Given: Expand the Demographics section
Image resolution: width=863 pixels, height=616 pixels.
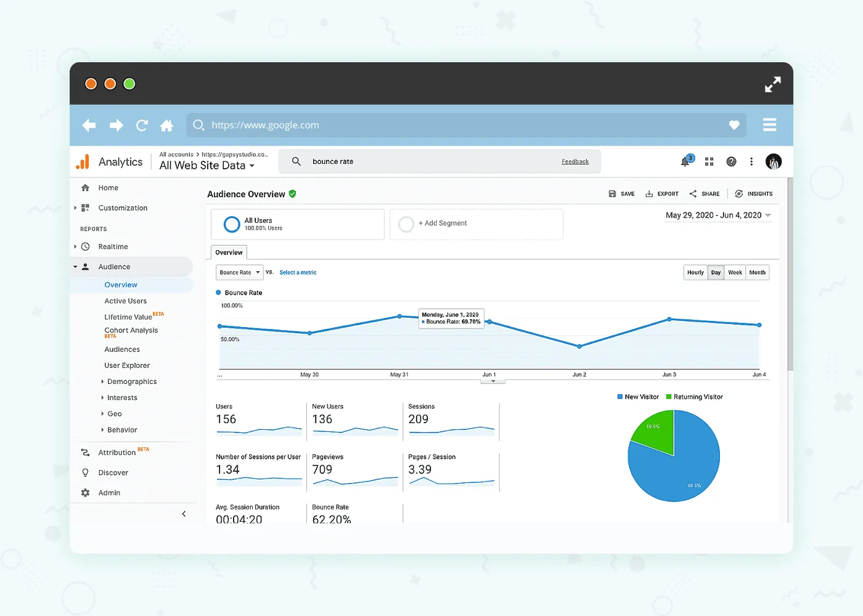Looking at the screenshot, I should (x=132, y=381).
